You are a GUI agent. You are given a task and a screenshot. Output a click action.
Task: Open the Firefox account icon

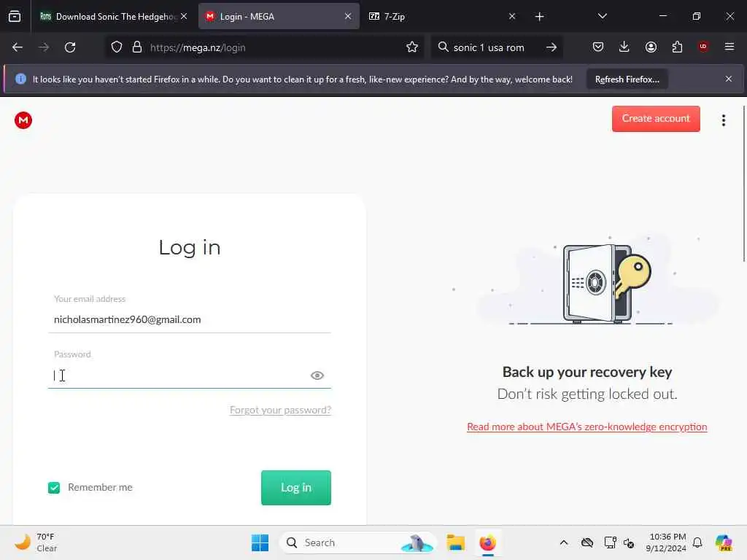point(651,47)
